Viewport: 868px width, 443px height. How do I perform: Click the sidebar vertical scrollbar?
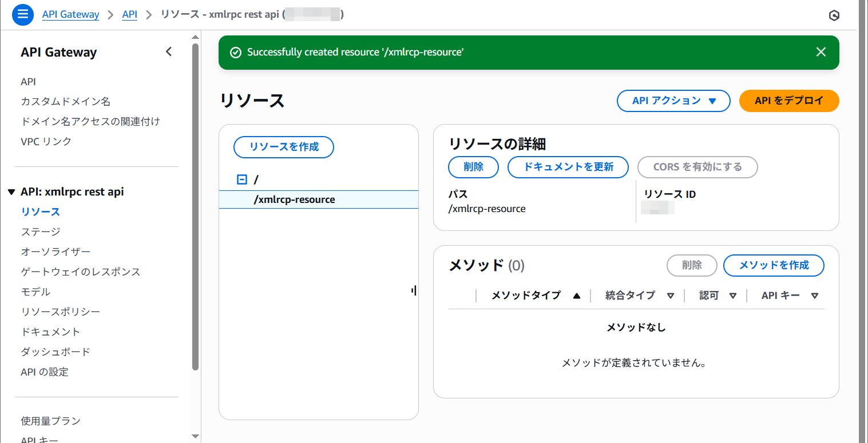pyautogui.click(x=195, y=206)
